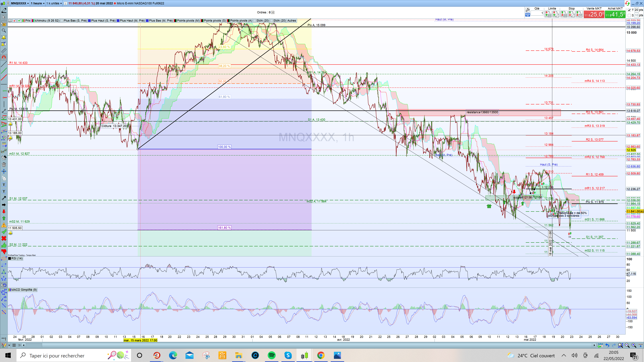Click the blue keyboard icon
Image resolution: width=644 pixels, height=362 pixels.
point(527,15)
